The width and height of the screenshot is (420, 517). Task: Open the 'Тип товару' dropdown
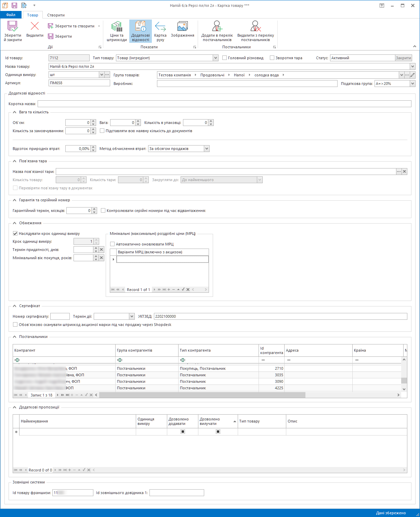[215, 58]
